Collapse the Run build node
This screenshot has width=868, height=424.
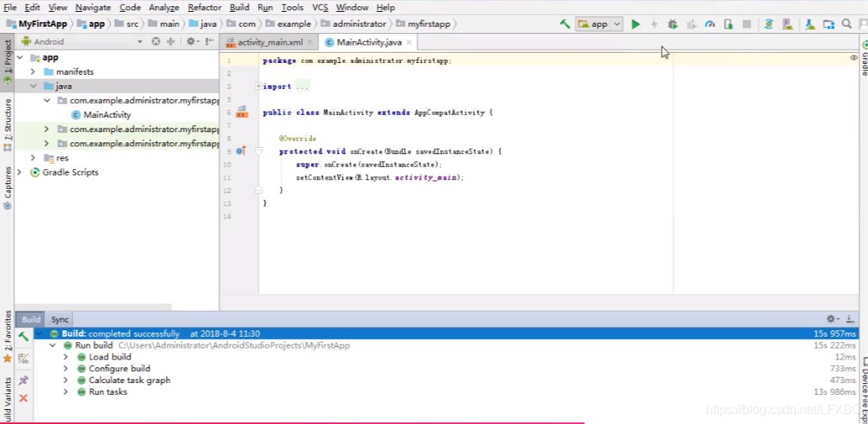[x=53, y=345]
